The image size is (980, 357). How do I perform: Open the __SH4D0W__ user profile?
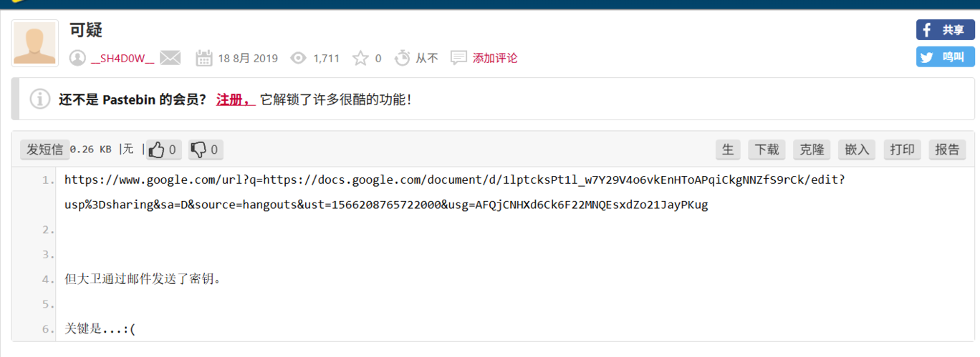coord(123,58)
